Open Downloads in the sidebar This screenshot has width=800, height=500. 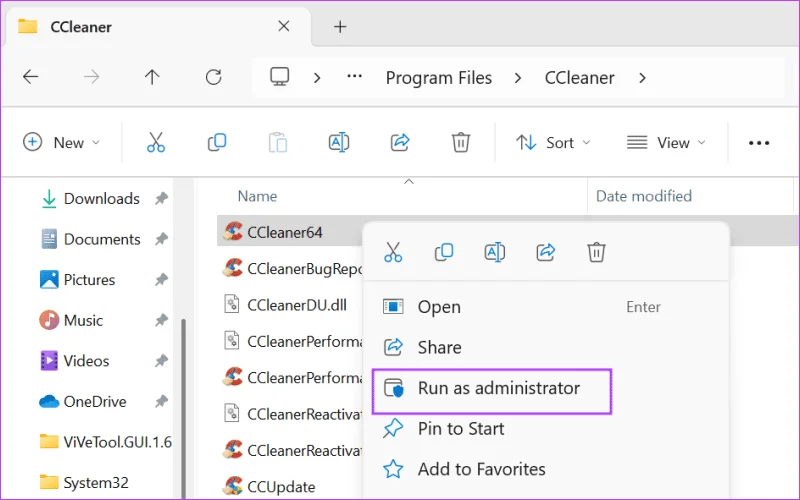click(101, 198)
